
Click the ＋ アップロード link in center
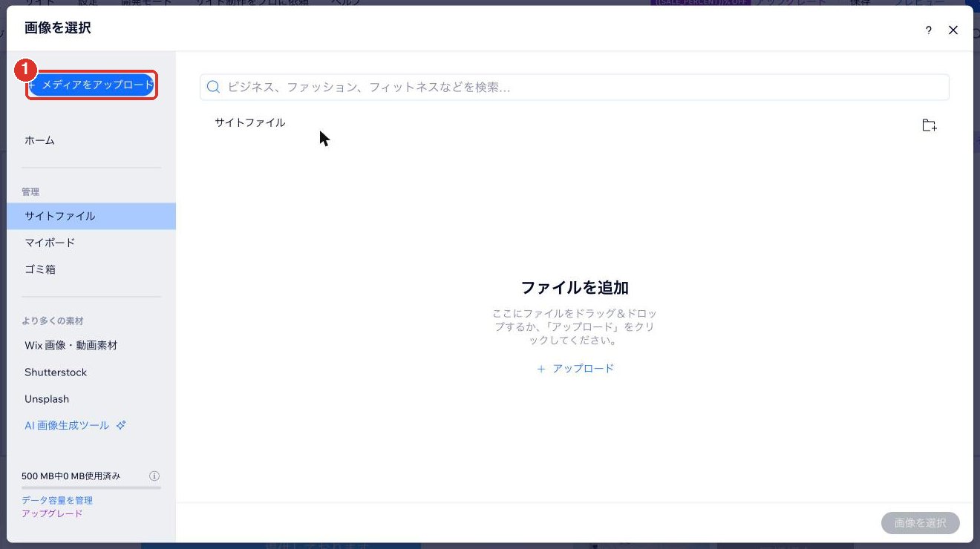[x=575, y=368]
